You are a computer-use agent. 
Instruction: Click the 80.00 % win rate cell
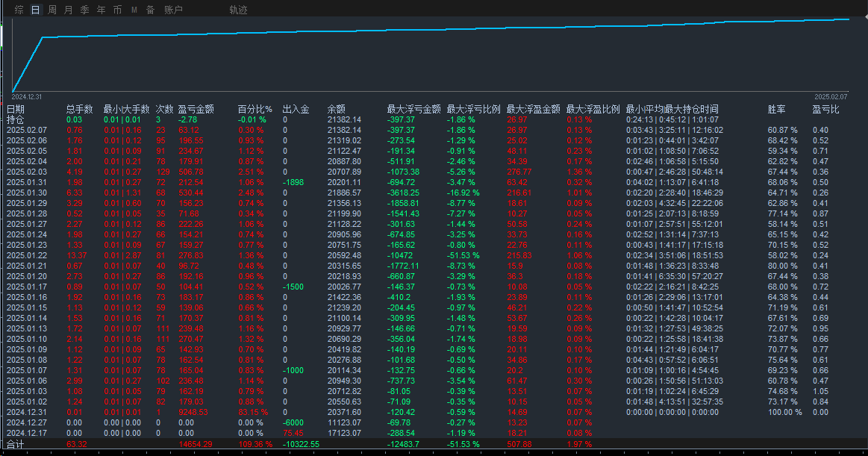(783, 266)
